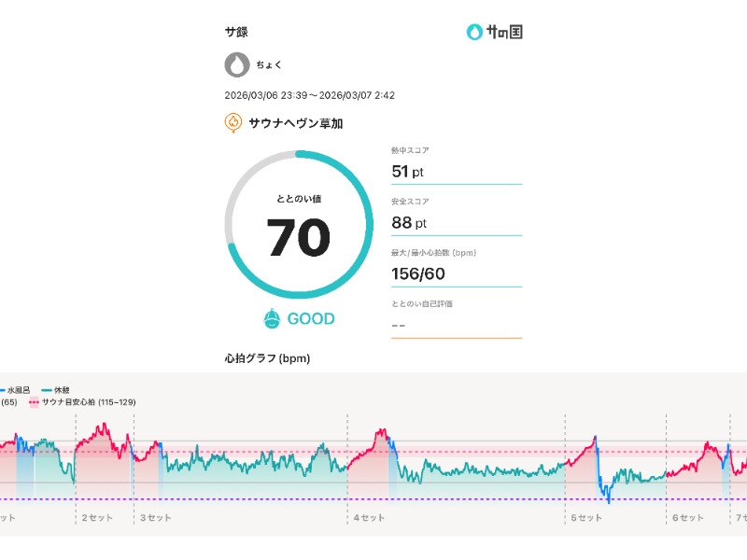Select the 5セット marker on the graph

(x=586, y=517)
